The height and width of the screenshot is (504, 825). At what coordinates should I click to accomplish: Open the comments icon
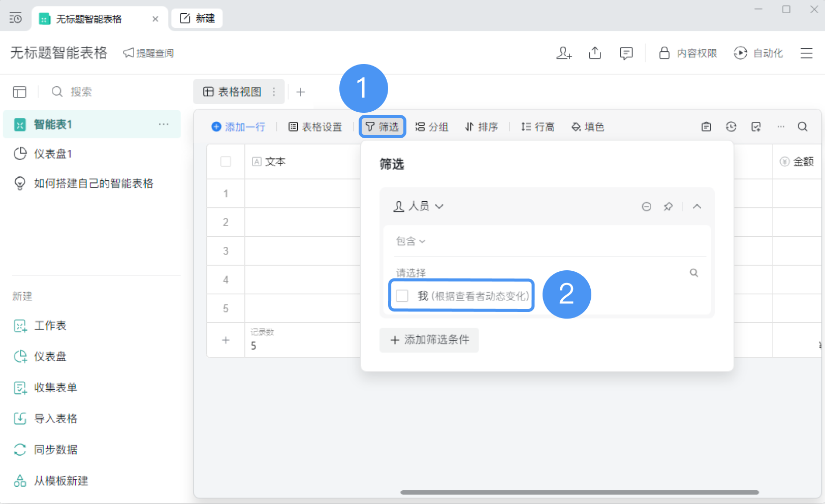[x=626, y=53]
